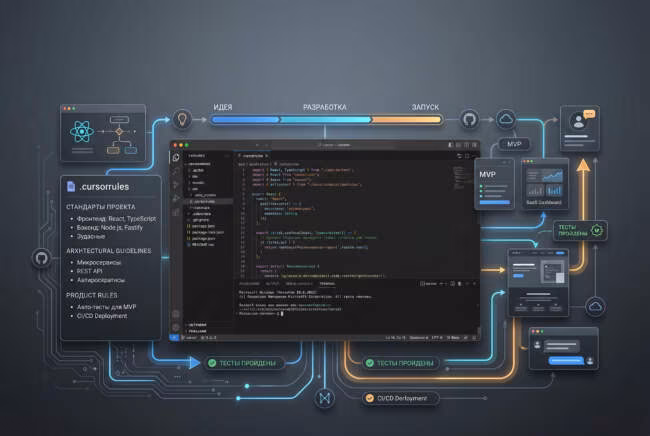Click the ЗАПУСК stage label
The width and height of the screenshot is (650, 436).
pyautogui.click(x=425, y=107)
